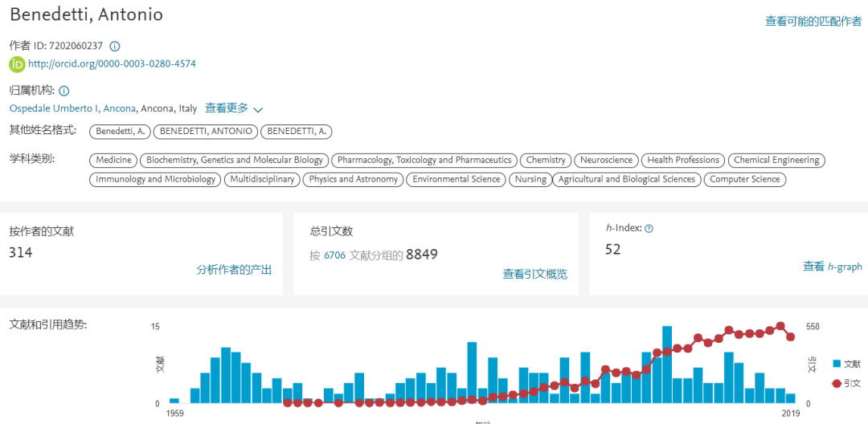This screenshot has width=868, height=424.
Task: Click blue 文献 legend square
Action: pyautogui.click(x=837, y=364)
